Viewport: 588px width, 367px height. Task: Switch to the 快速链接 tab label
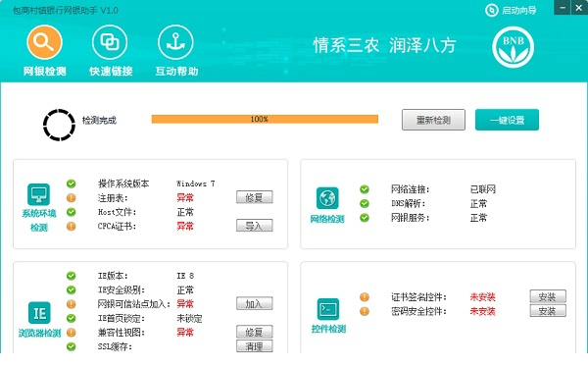coord(111,71)
